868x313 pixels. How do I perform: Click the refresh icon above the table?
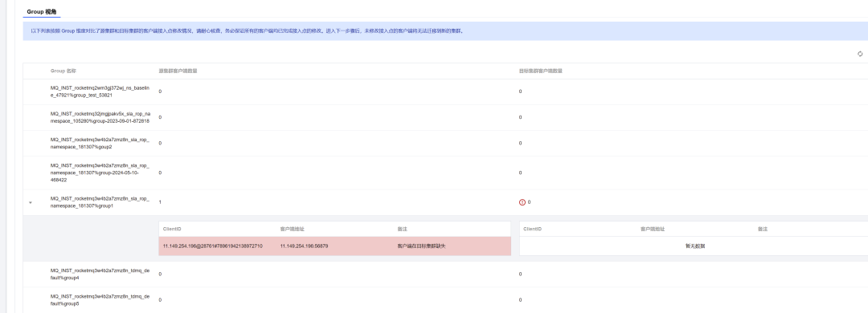(x=860, y=54)
